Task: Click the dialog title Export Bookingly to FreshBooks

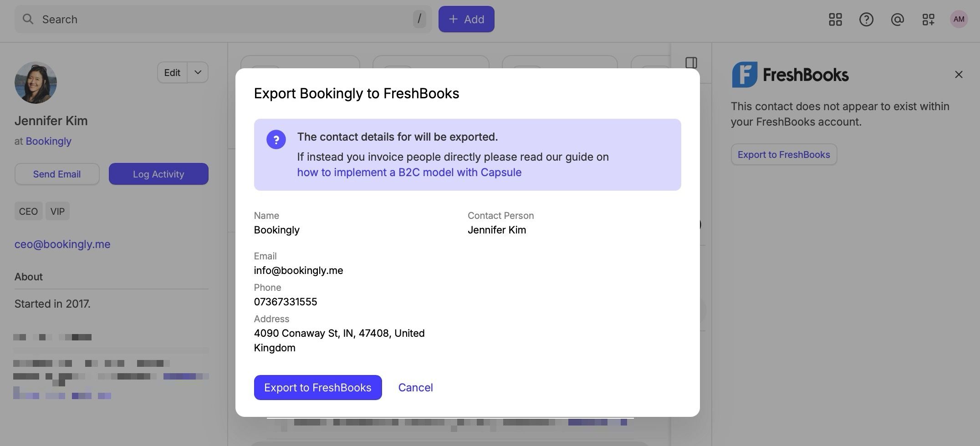Action: 357,93
